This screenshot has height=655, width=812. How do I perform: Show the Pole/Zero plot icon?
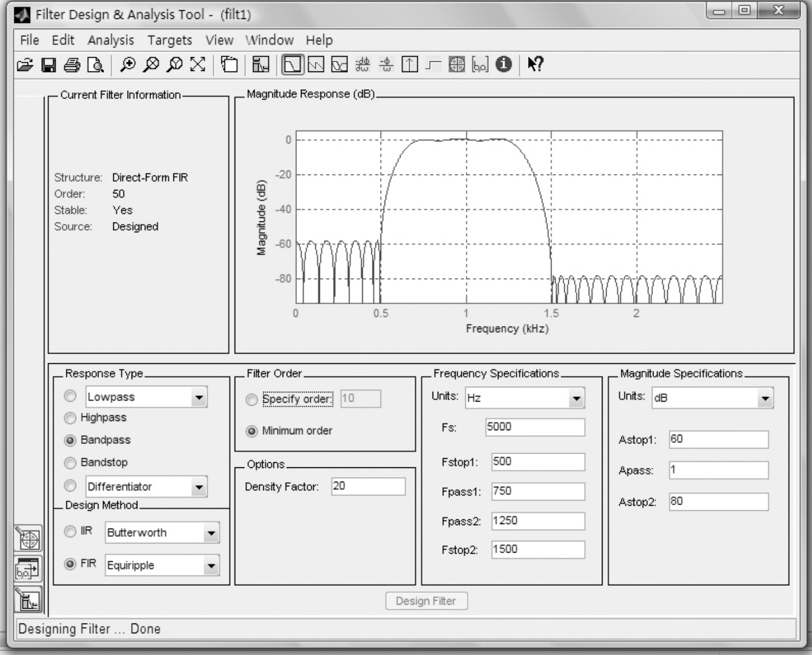point(457,65)
